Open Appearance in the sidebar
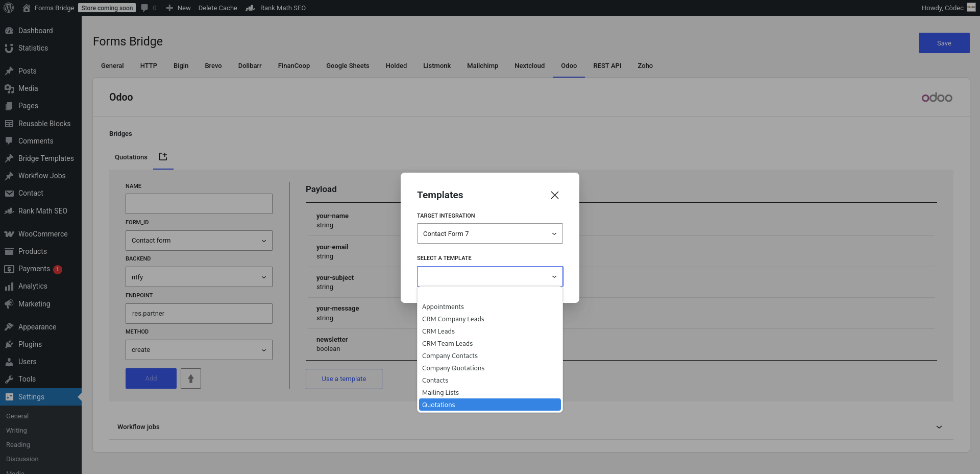Viewport: 980px width, 474px height. click(41, 327)
